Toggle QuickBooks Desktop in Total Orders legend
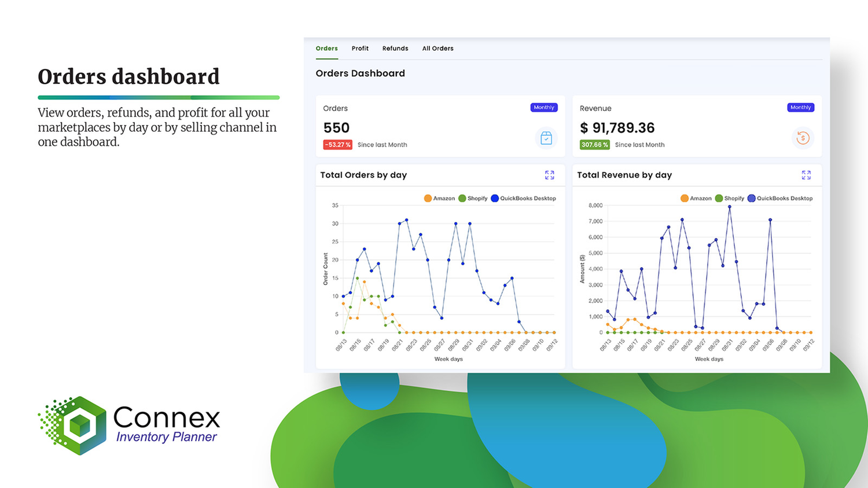 (x=523, y=198)
